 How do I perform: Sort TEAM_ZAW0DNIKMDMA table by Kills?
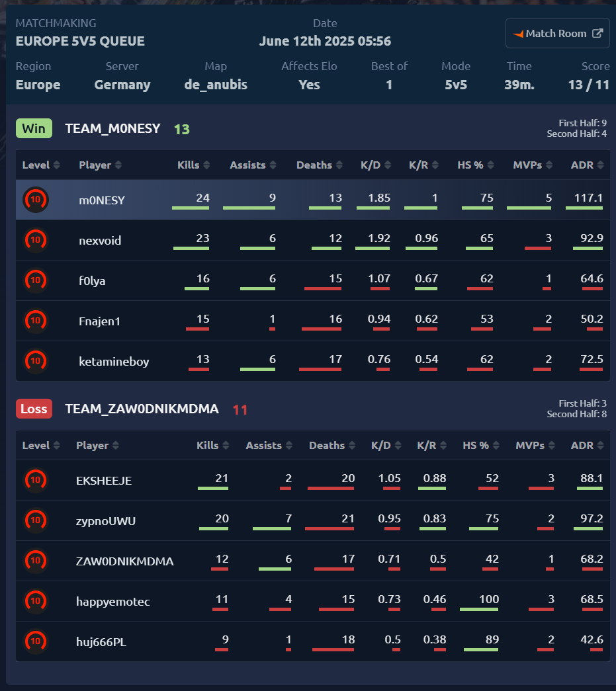click(213, 446)
